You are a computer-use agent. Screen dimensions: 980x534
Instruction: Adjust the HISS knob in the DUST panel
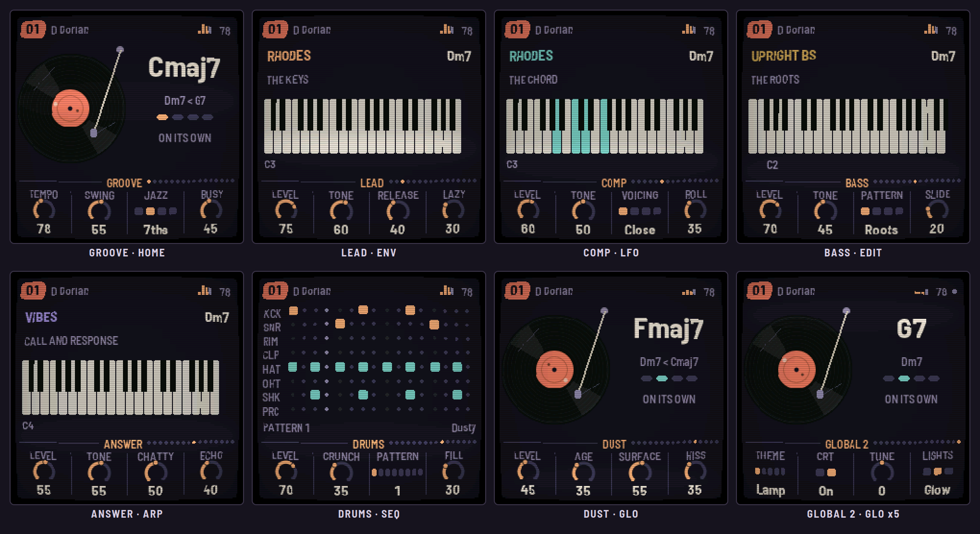click(695, 472)
